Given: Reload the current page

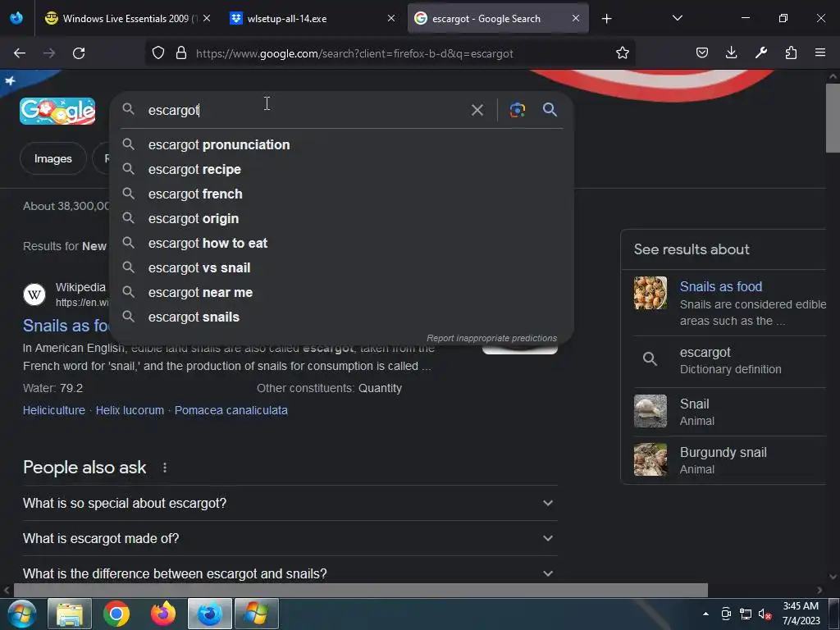Looking at the screenshot, I should pos(79,53).
